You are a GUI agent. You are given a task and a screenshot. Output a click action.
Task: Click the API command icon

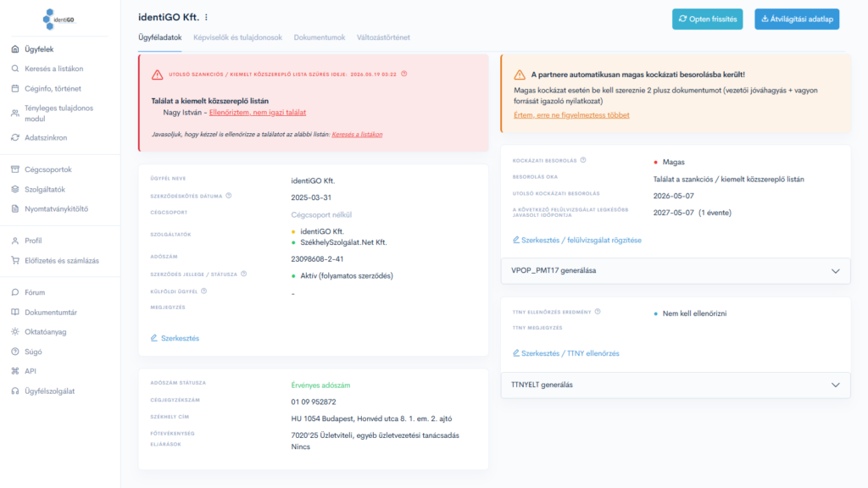coord(15,371)
